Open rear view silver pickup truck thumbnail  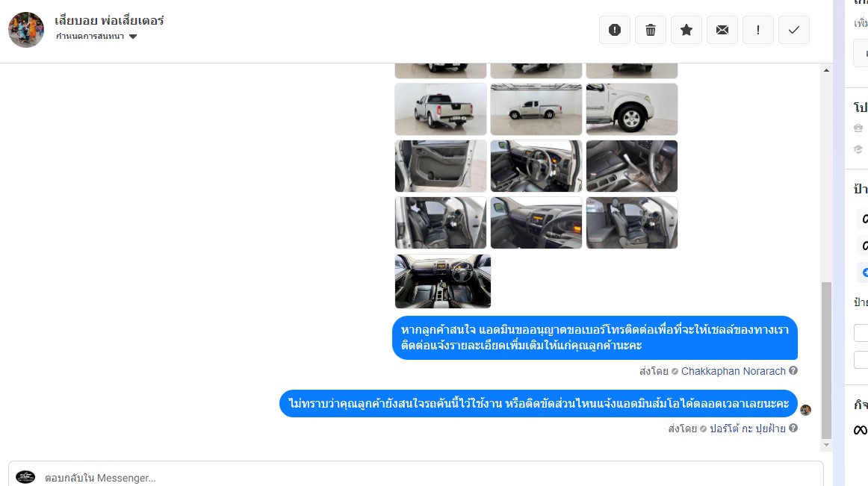(x=441, y=109)
